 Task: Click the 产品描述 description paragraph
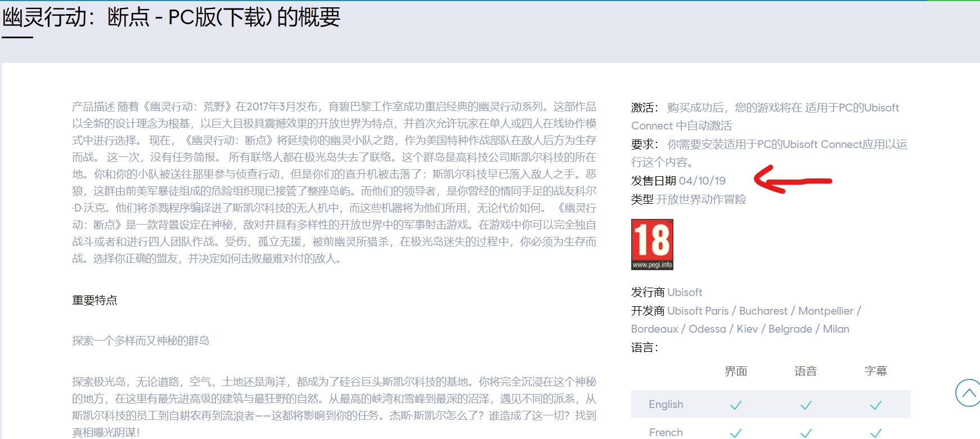coord(334,182)
